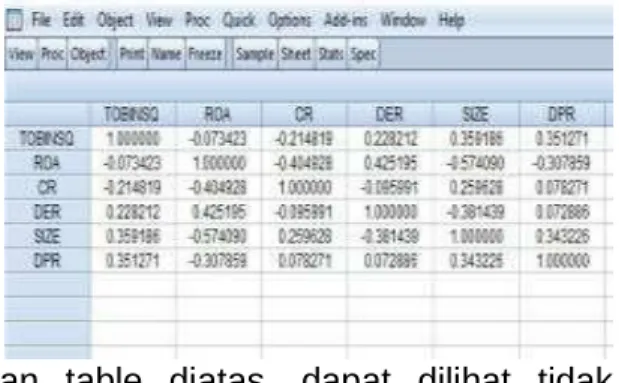Click the Spec toolbar button
The image size is (619, 383).
[363, 54]
